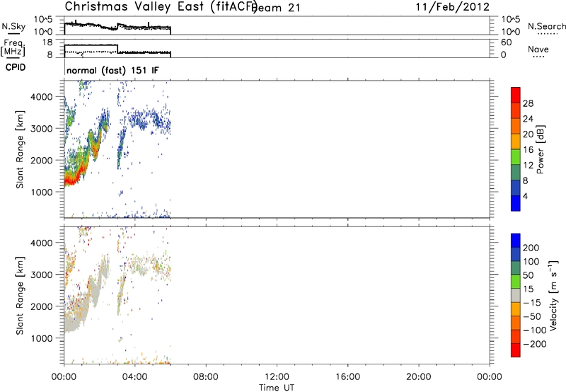This screenshot has width=566, height=392.
Task: Click 'Slant Range [km]' label of velocity panel
Action: tap(20, 295)
